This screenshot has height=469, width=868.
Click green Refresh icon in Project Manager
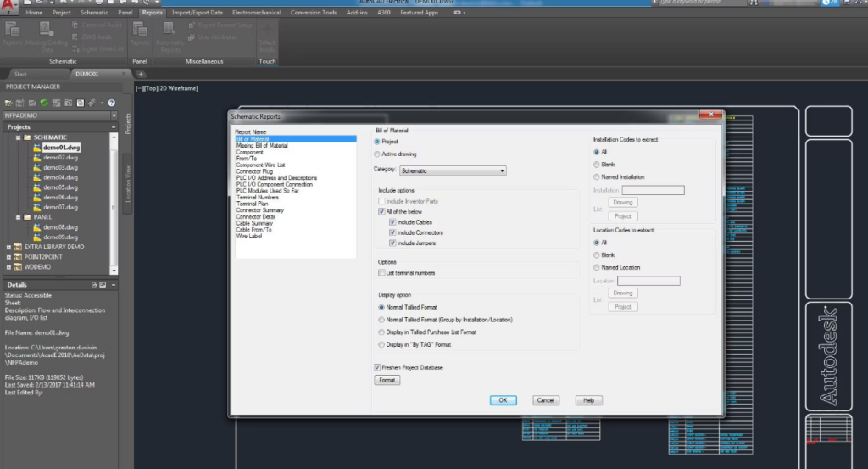[44, 103]
